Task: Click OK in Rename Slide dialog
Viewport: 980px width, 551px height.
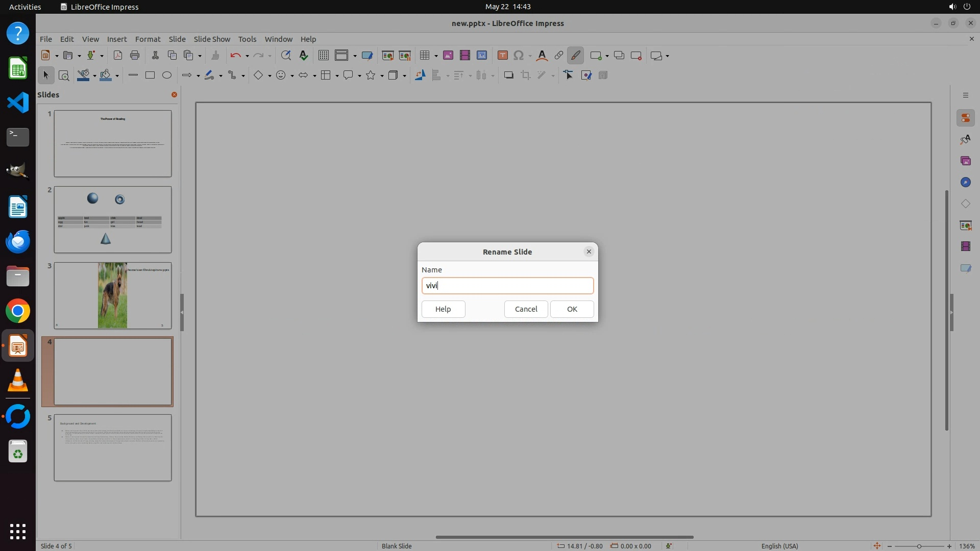Action: (x=572, y=309)
